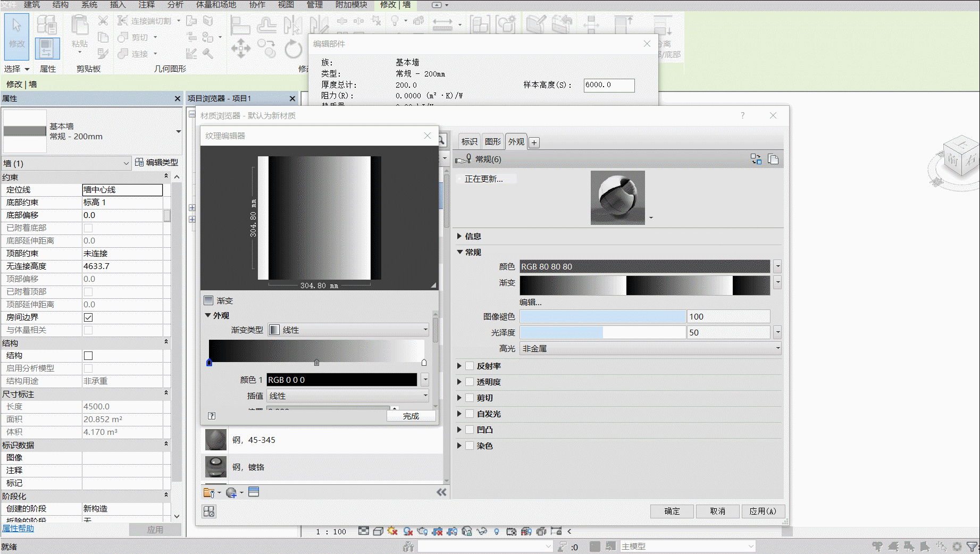Click the visual style icon in view control bar
Image resolution: width=980 pixels, height=554 pixels.
[378, 531]
